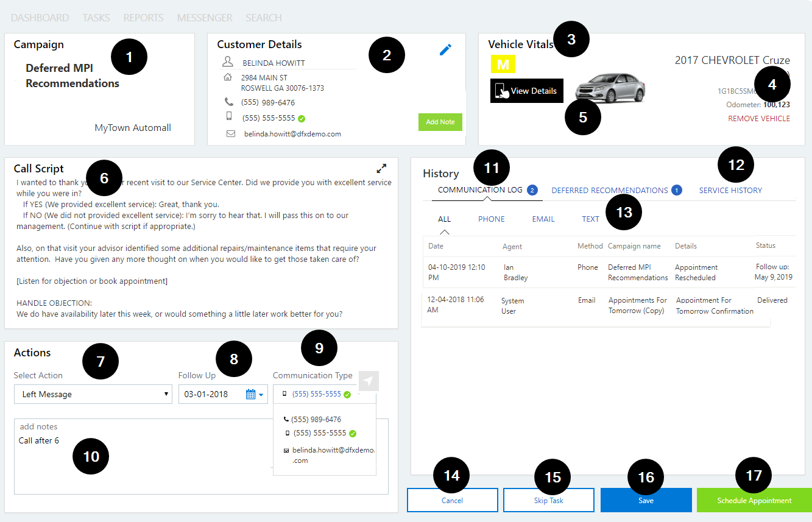Click the phone handset icon next to (555) 989-6476

tap(228, 102)
